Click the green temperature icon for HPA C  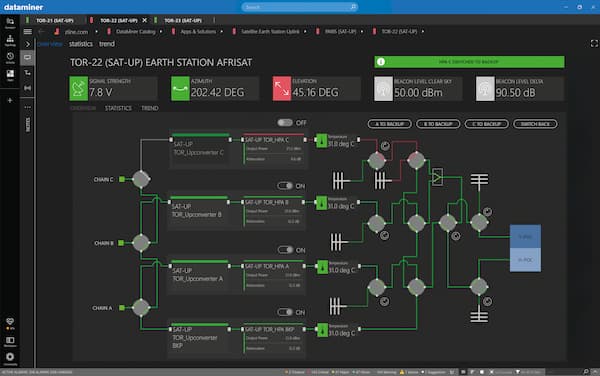point(321,141)
